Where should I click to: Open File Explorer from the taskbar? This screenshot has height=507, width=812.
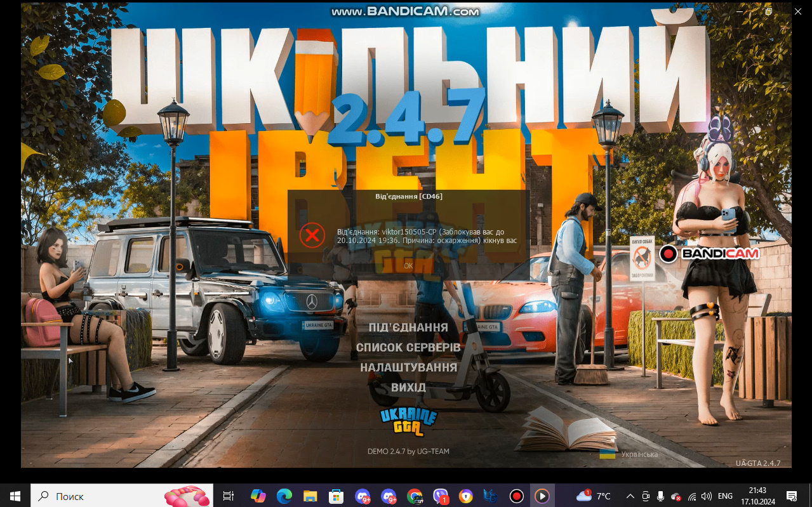click(310, 496)
